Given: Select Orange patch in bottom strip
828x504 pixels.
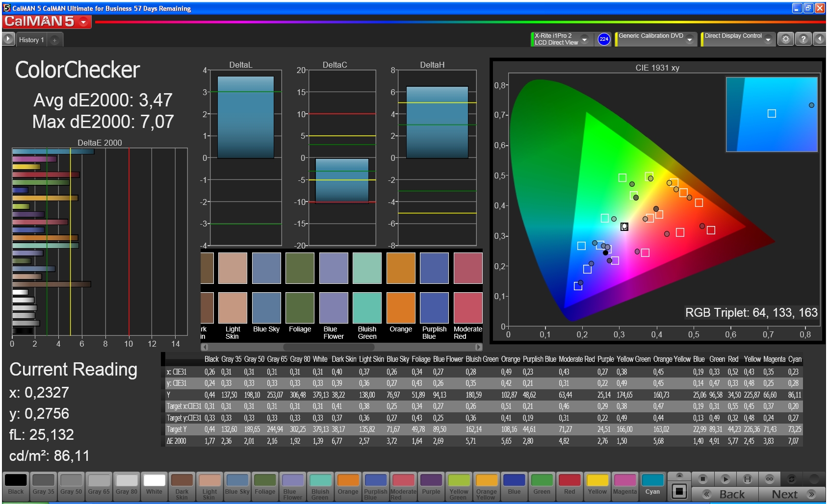Looking at the screenshot, I should pyautogui.click(x=348, y=485).
